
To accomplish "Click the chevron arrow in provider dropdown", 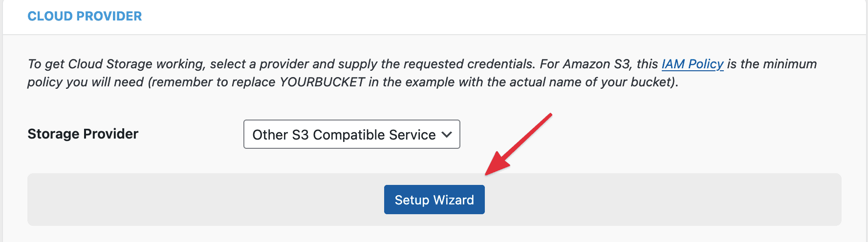I will coord(447,134).
